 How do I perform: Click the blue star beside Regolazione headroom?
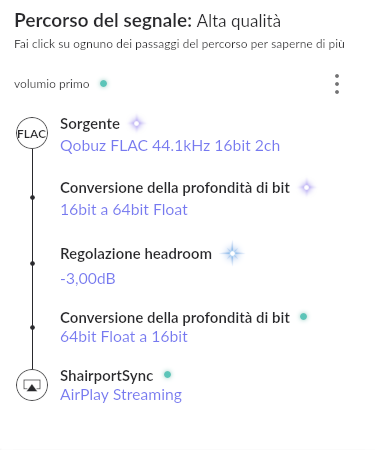pos(232,253)
